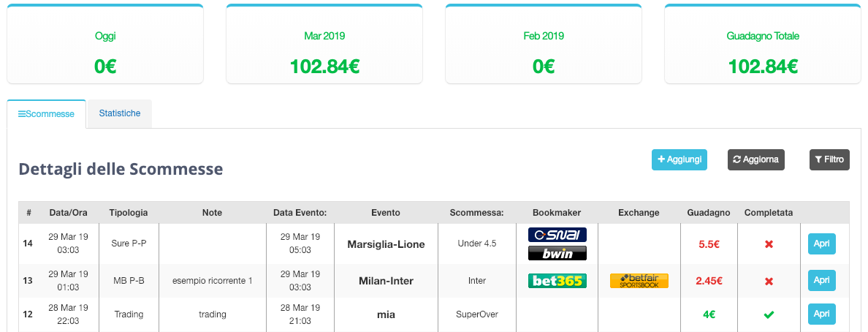Click red X completion mark for Milan-Inter
The image size is (868, 332).
(x=769, y=281)
